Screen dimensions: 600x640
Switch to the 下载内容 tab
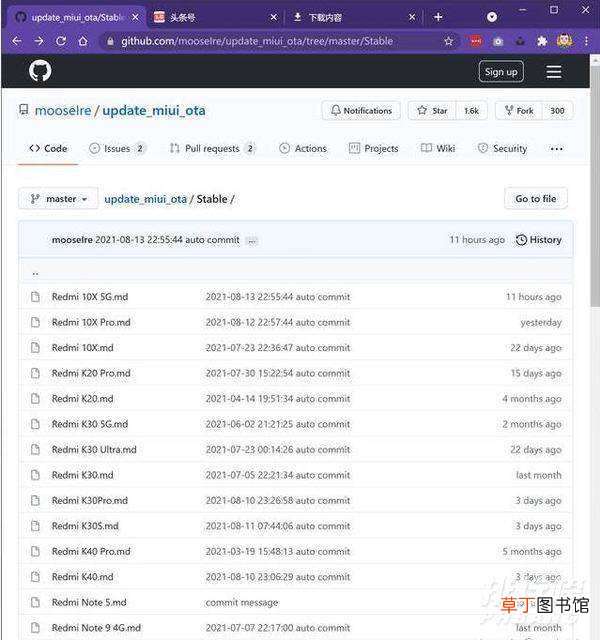click(x=353, y=17)
